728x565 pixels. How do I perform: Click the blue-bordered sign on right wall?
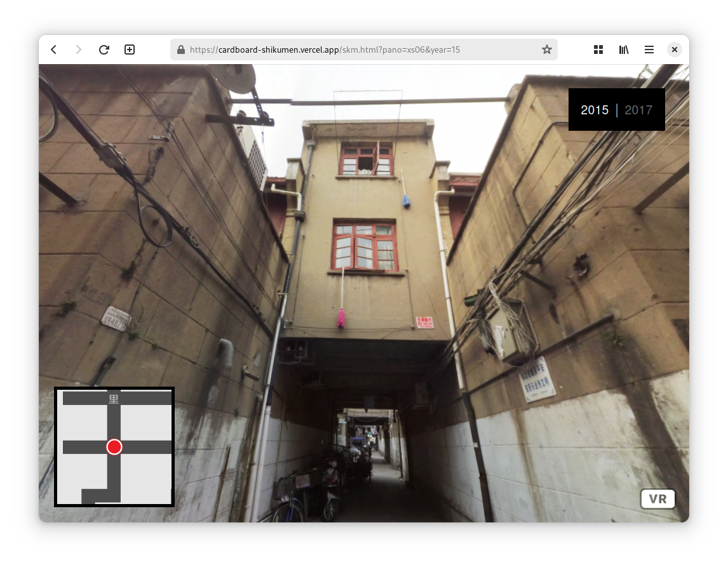[x=539, y=380]
